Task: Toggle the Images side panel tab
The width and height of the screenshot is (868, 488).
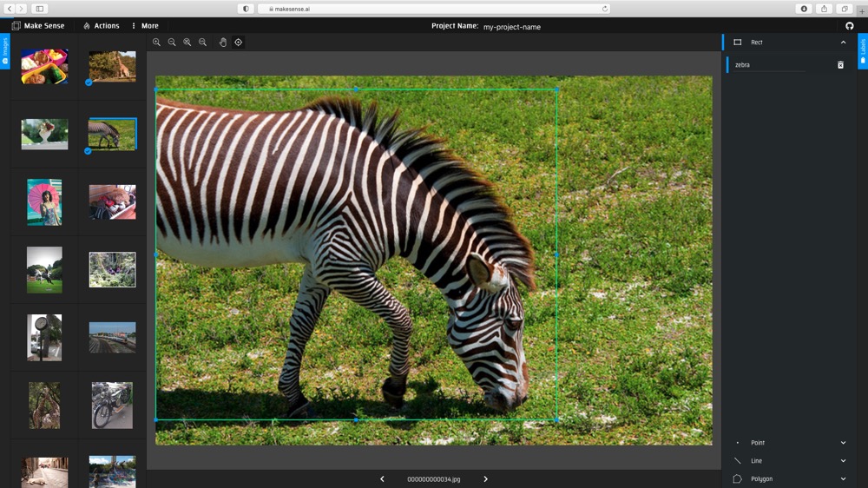Action: point(5,50)
